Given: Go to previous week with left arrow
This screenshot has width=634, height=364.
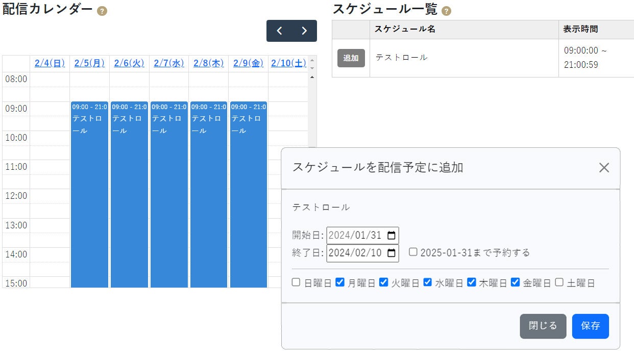Looking at the screenshot, I should pos(279,31).
